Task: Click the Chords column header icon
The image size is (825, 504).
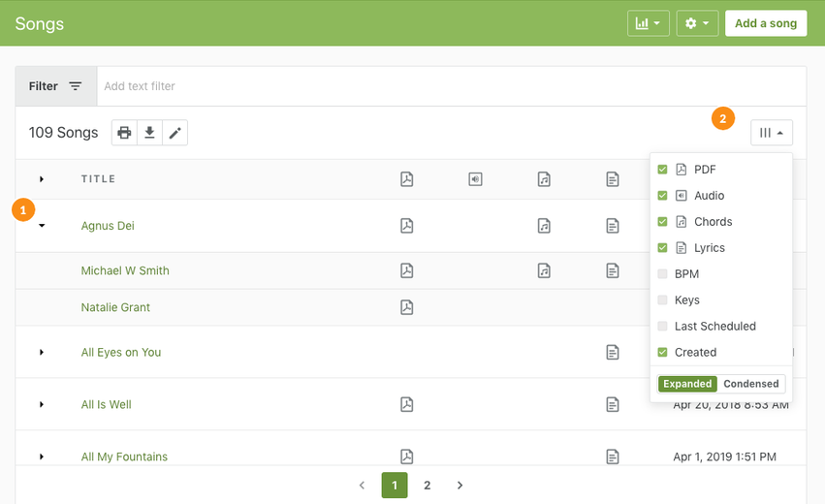Action: pyautogui.click(x=544, y=179)
